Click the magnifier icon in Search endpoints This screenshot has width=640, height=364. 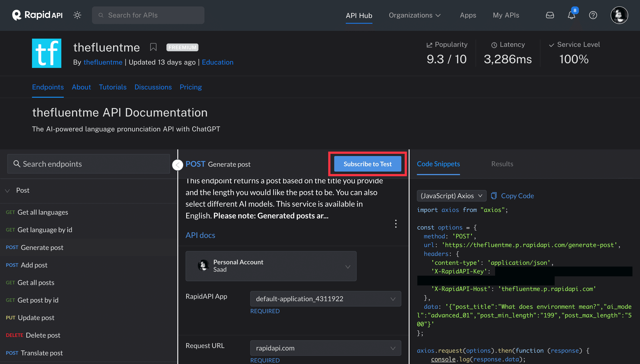[17, 164]
